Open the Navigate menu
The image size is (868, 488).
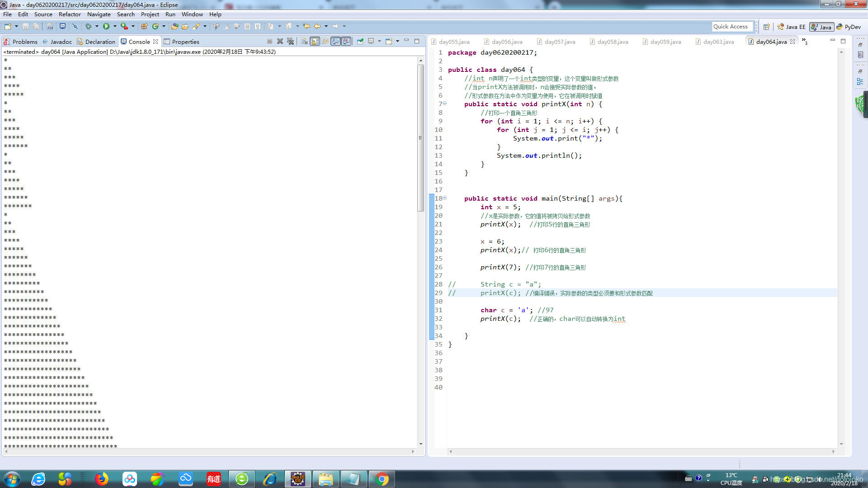(x=99, y=14)
